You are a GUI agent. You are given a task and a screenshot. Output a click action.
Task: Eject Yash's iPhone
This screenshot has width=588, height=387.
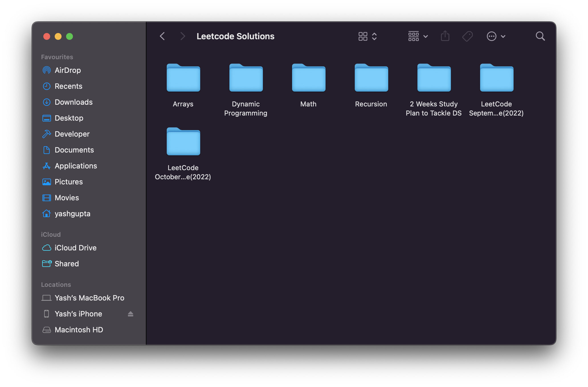(130, 314)
